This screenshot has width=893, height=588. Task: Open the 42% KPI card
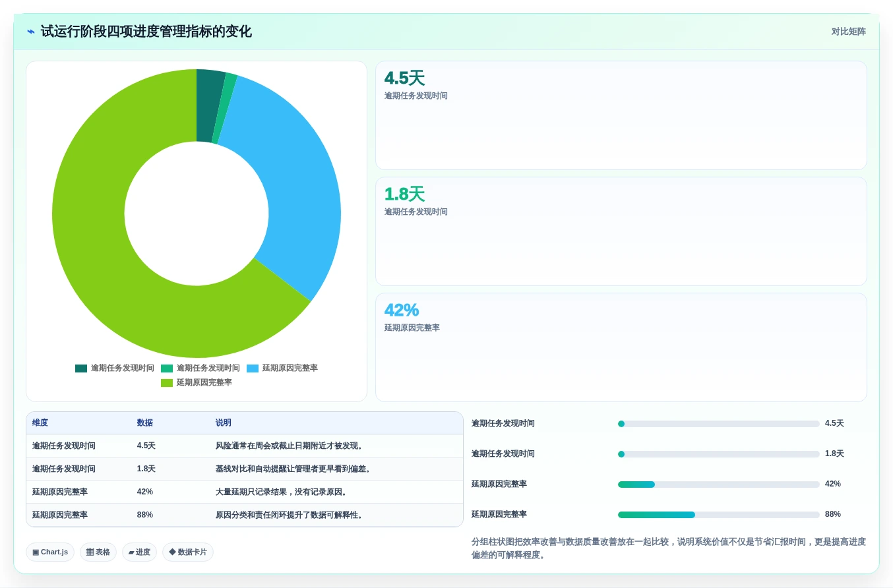click(621, 347)
